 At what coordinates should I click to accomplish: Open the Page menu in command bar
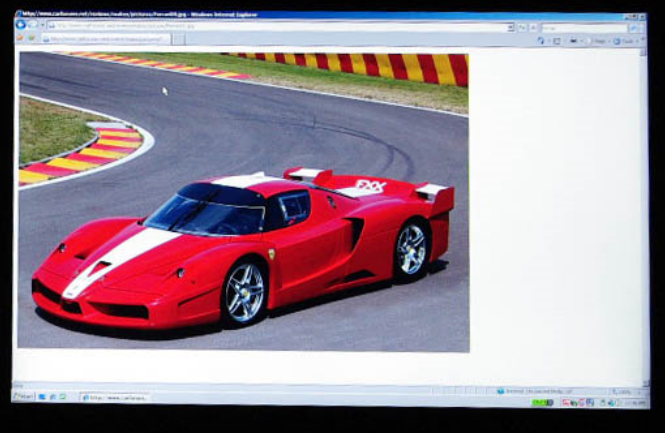[x=597, y=41]
